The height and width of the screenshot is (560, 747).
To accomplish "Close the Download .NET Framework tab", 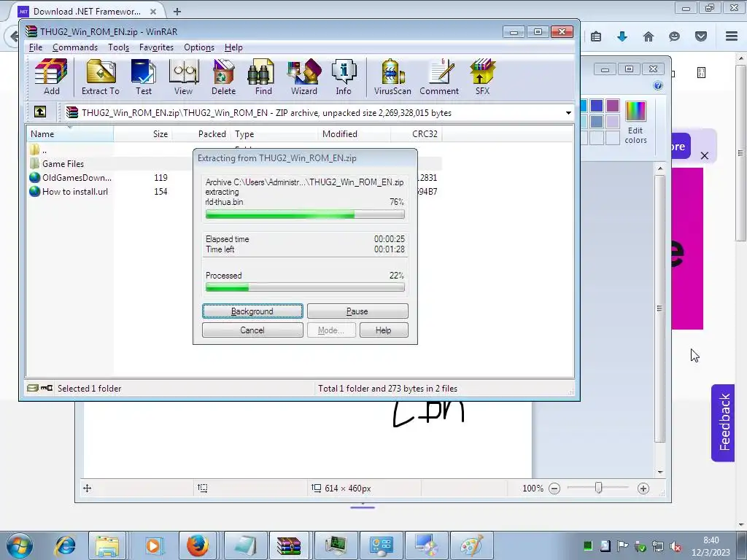I will (x=153, y=12).
